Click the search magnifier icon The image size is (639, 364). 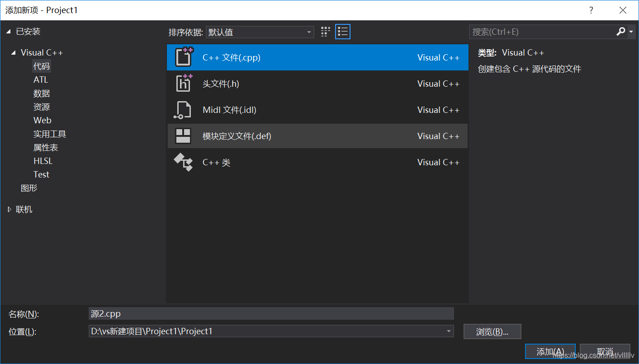621,32
